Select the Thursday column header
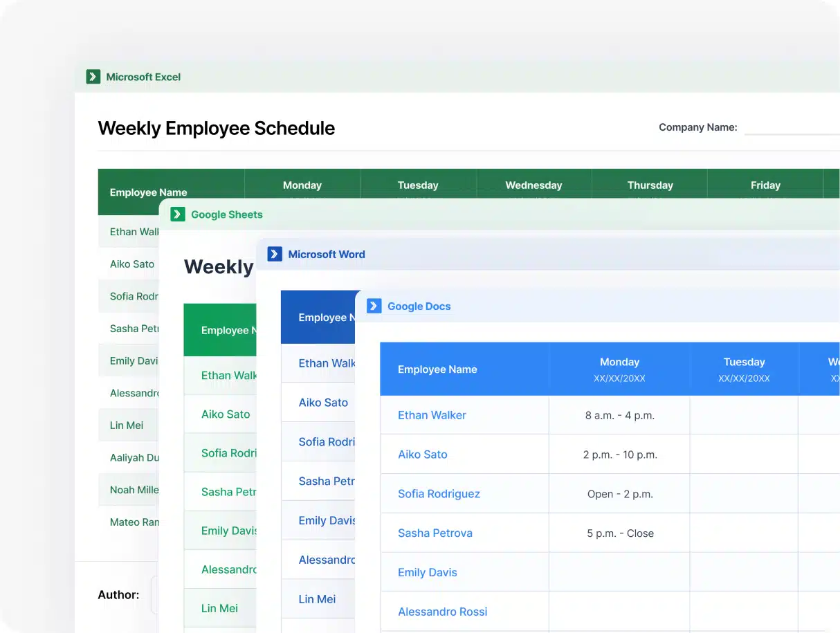 pos(650,185)
